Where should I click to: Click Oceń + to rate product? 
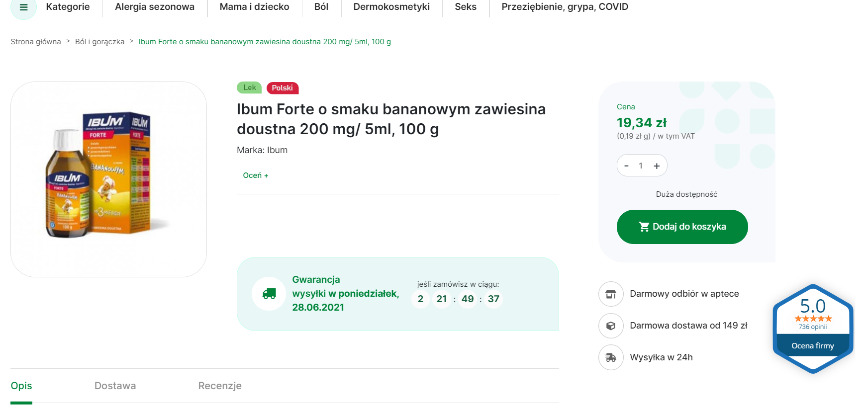[255, 175]
